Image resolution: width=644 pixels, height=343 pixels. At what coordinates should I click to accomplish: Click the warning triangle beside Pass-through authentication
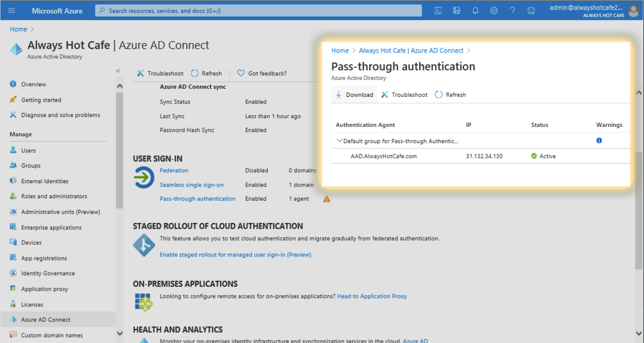click(x=326, y=198)
